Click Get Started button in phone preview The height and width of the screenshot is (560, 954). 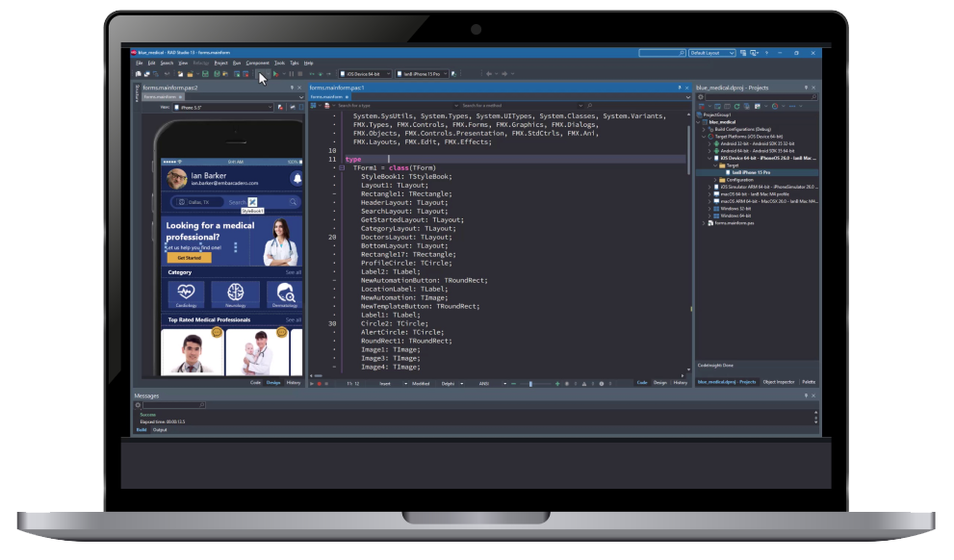coord(190,258)
